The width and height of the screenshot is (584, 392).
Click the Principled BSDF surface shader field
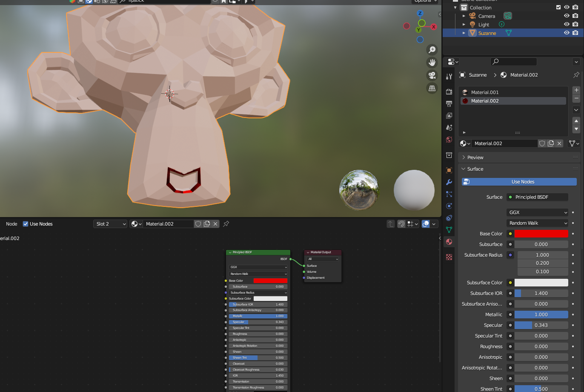pyautogui.click(x=537, y=197)
